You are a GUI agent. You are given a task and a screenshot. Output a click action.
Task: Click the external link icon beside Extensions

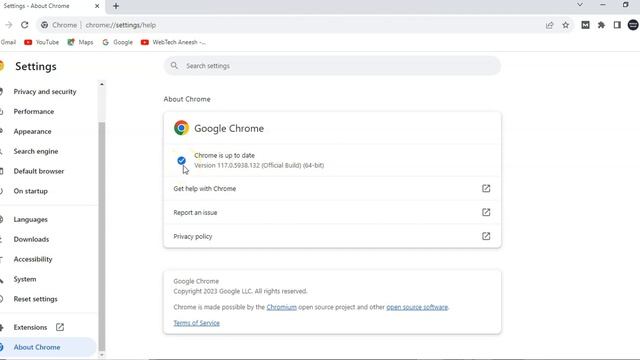click(60, 327)
